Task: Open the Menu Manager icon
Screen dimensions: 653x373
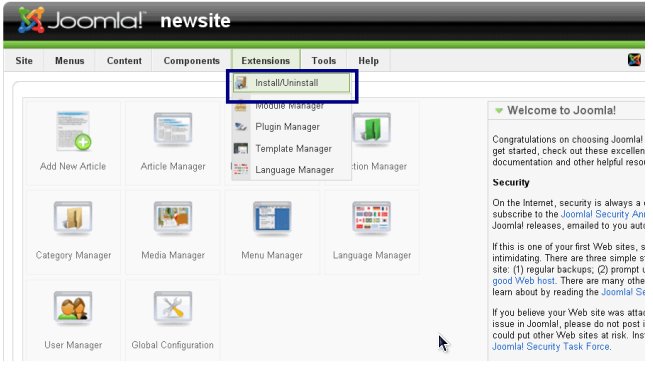Action: click(272, 217)
